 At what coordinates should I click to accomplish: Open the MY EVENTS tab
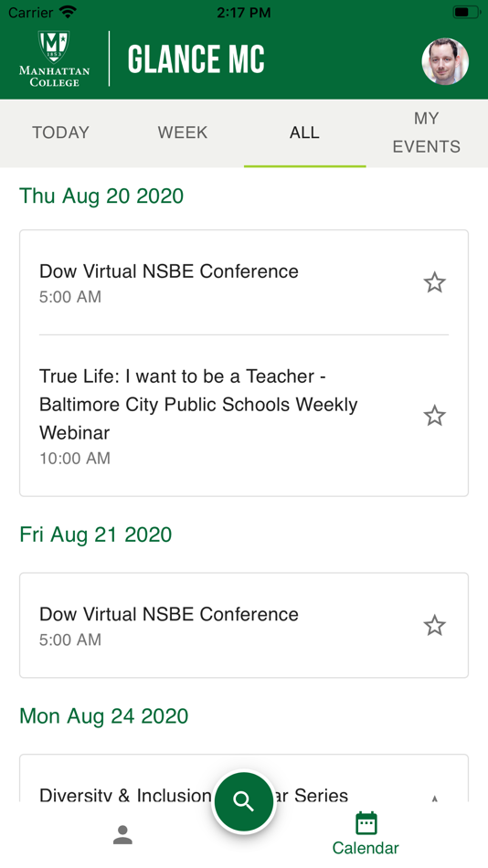pyautogui.click(x=427, y=132)
